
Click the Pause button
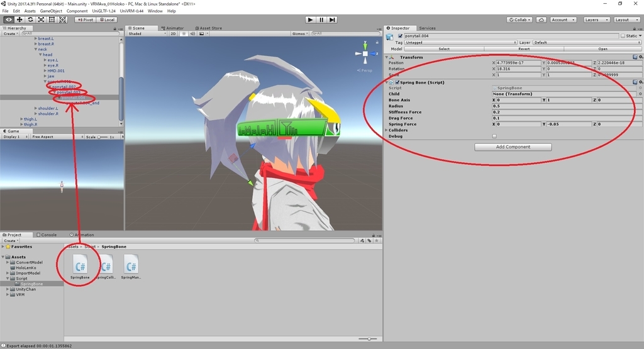(x=321, y=19)
